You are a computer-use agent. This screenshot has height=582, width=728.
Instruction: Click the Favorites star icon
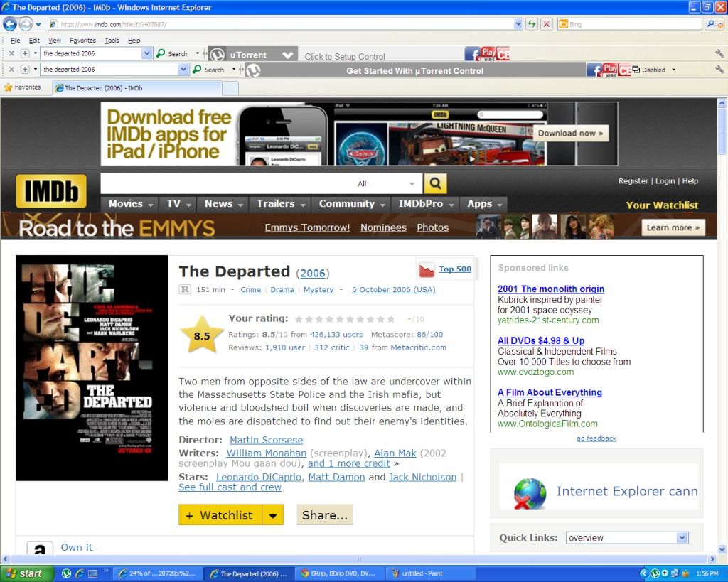8,87
